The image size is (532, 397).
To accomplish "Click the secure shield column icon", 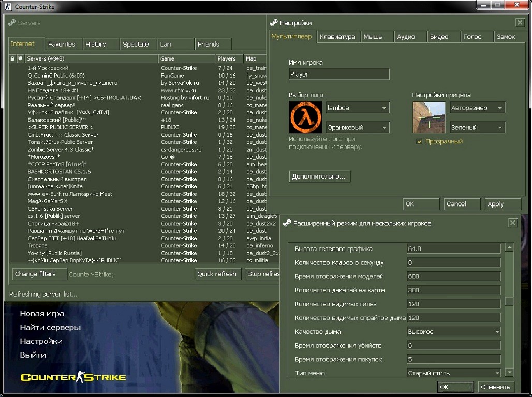I will tap(20, 59).
